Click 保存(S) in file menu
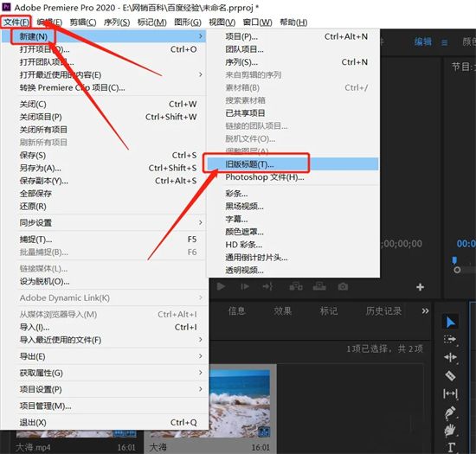The image size is (476, 454). pos(104,155)
